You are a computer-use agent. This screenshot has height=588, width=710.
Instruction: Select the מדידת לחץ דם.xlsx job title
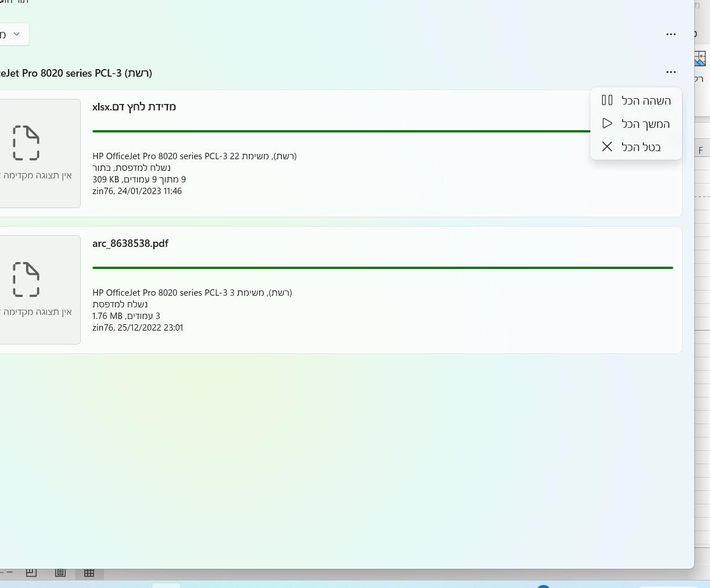134,107
